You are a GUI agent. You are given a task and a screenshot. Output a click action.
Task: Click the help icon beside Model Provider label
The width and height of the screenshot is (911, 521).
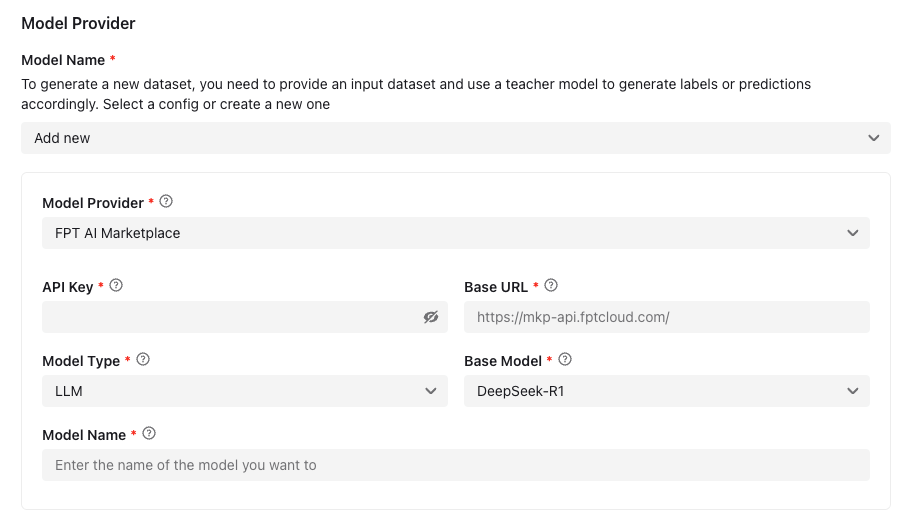pyautogui.click(x=166, y=202)
